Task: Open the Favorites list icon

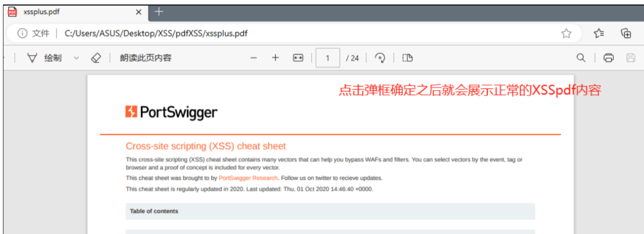Action: (599, 33)
